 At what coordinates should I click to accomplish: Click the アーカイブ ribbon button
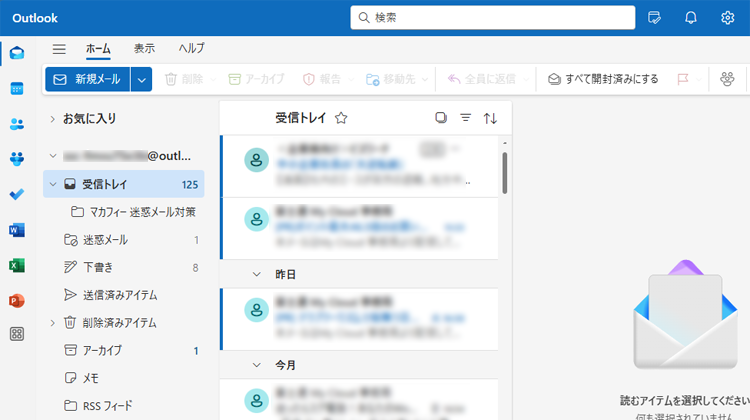coord(256,79)
